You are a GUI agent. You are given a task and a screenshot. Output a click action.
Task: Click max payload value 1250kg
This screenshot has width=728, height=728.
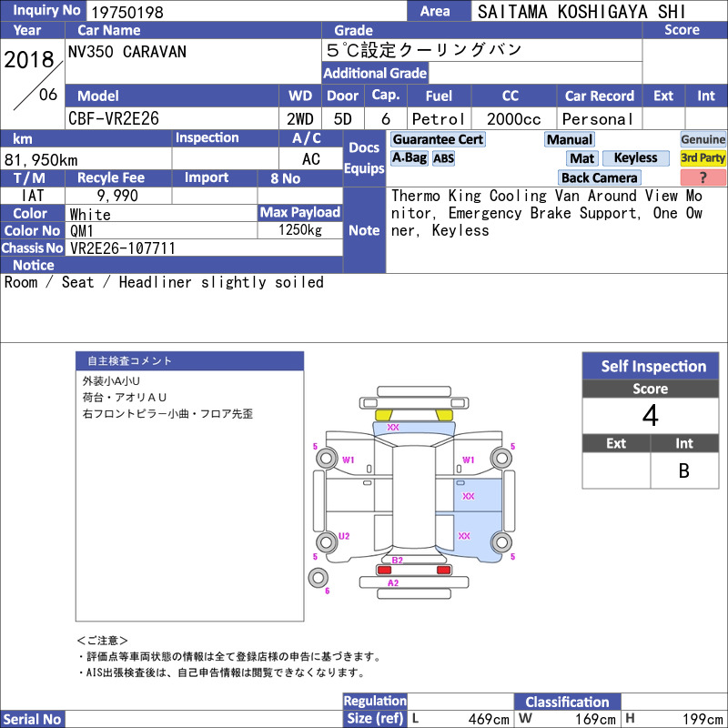click(300, 230)
